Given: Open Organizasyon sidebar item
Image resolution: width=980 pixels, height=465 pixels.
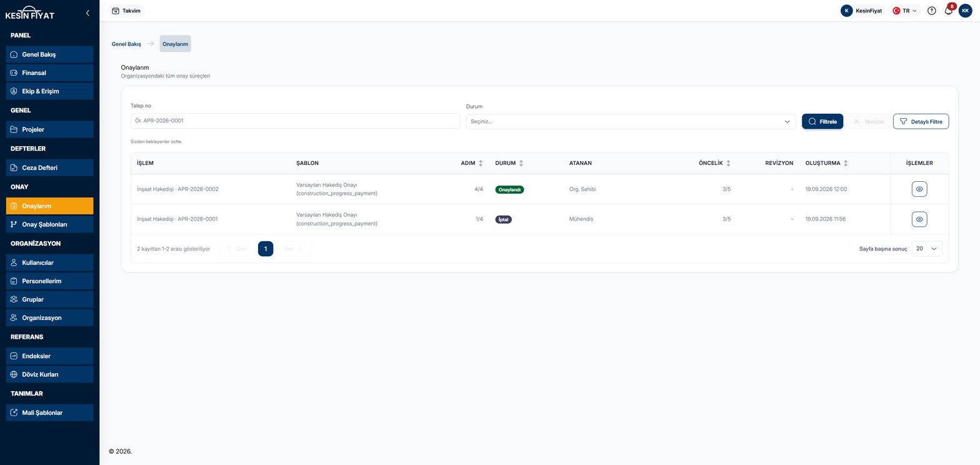Looking at the screenshot, I should point(49,317).
